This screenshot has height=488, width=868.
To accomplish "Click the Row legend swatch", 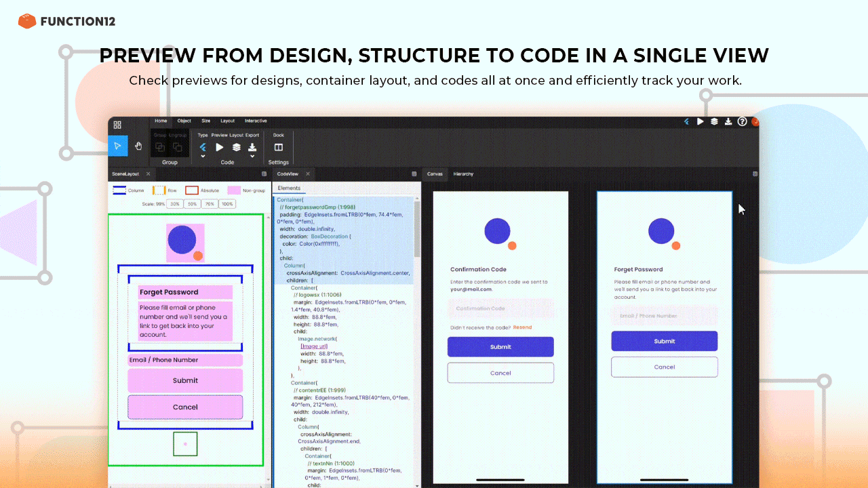I will [x=159, y=190].
